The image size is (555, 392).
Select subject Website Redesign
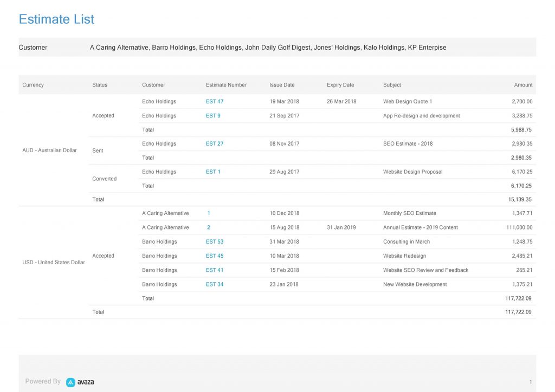click(404, 256)
